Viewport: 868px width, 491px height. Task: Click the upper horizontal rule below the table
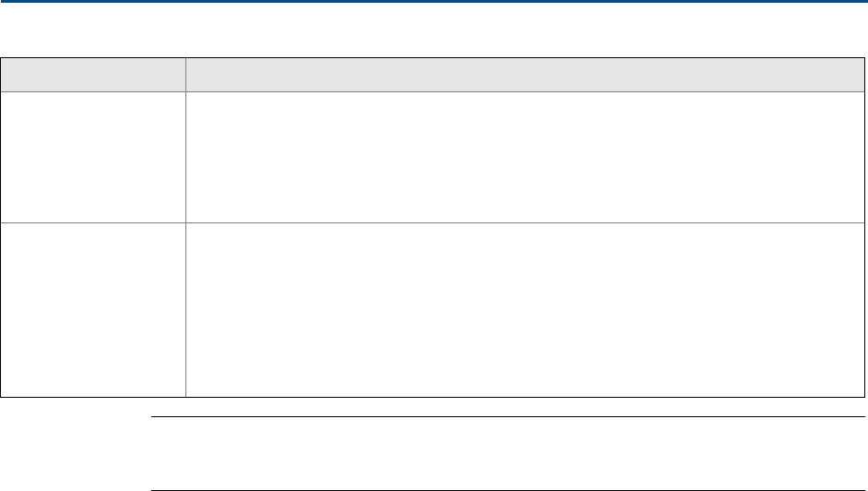(507, 416)
